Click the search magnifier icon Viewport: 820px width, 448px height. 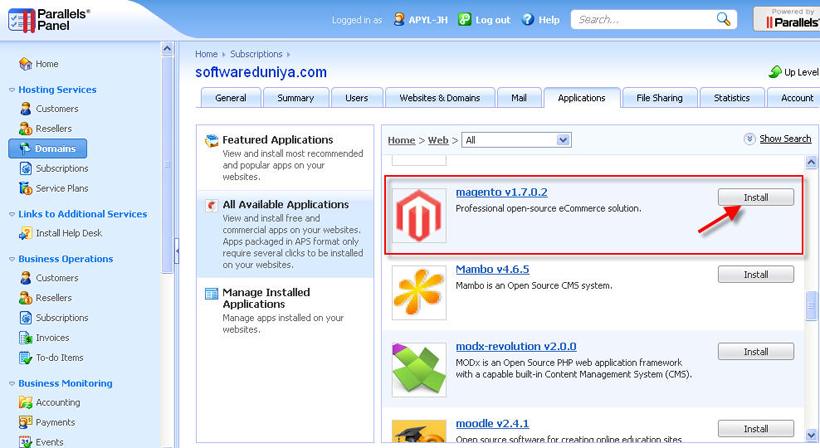[723, 19]
